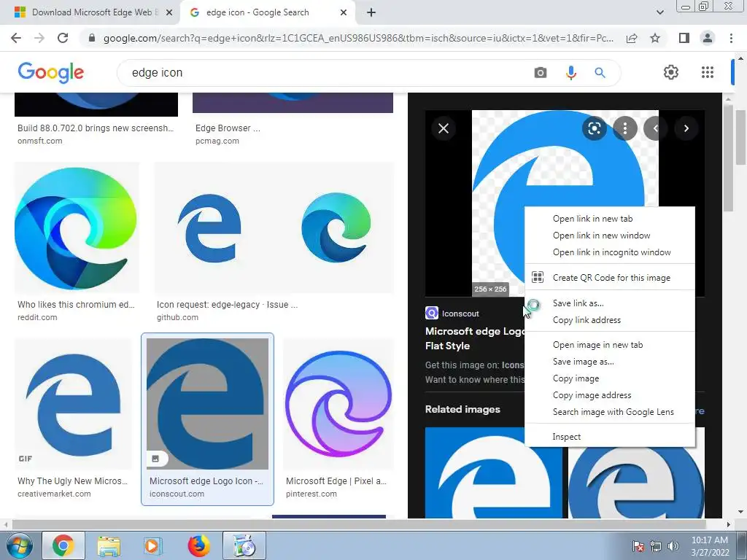Close the image preview panel
This screenshot has width=747, height=560.
(444, 128)
